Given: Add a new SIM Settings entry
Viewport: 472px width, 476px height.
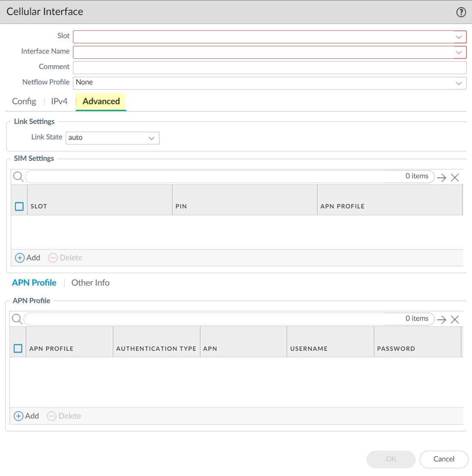Looking at the screenshot, I should tap(28, 258).
